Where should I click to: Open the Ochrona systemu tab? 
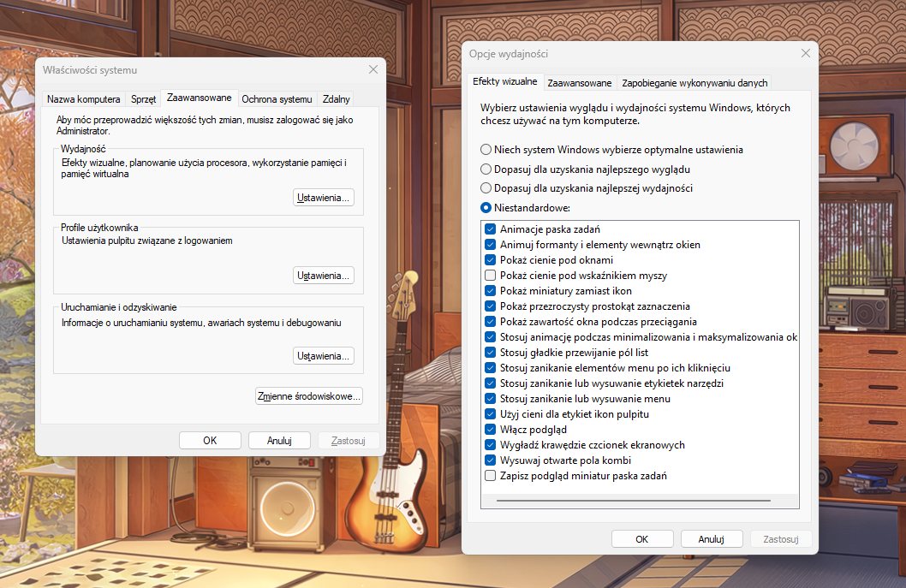[x=277, y=99]
